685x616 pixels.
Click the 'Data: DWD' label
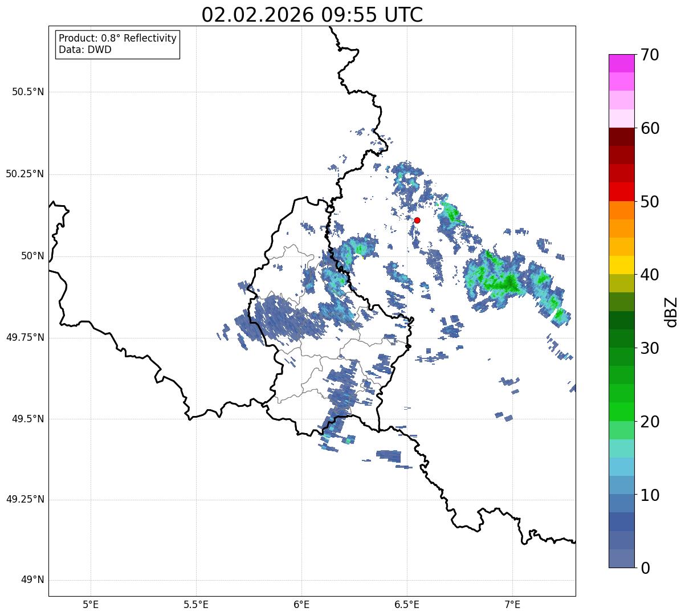point(85,50)
